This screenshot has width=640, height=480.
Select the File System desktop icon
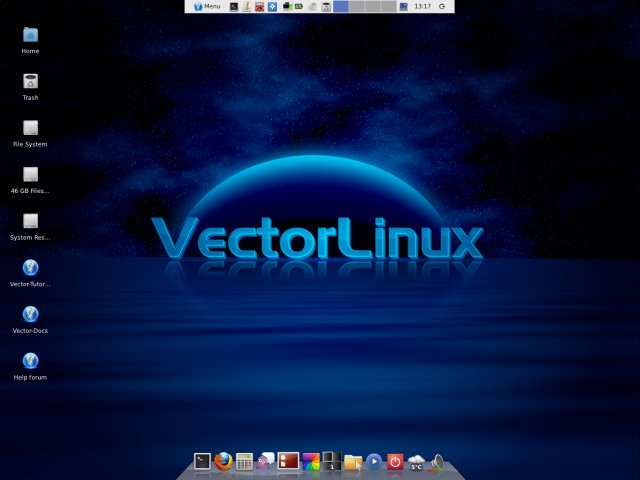click(x=30, y=133)
